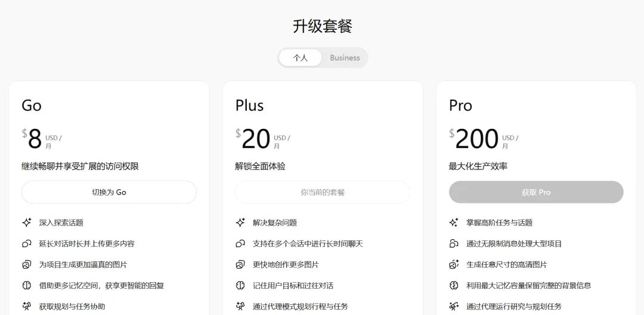The height and width of the screenshot is (315, 644).
Task: Click chat icon beside 支持在多个会话中进行长时间聊天
Action: tap(240, 243)
